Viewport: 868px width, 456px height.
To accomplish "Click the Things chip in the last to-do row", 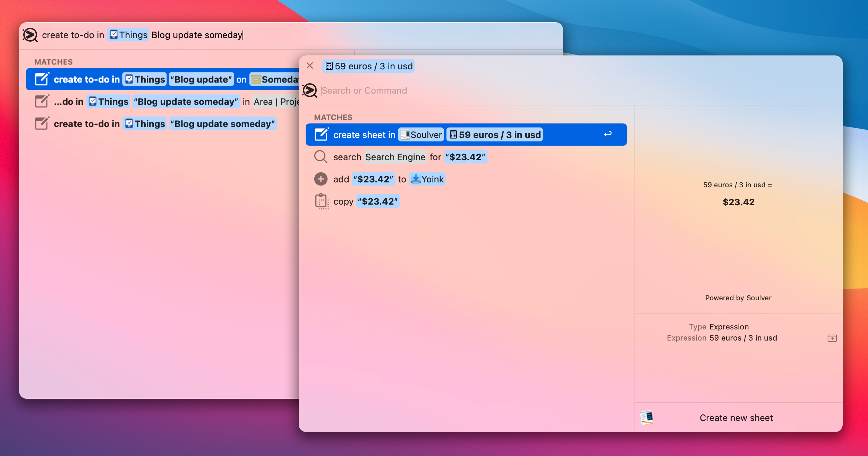I will (x=145, y=123).
